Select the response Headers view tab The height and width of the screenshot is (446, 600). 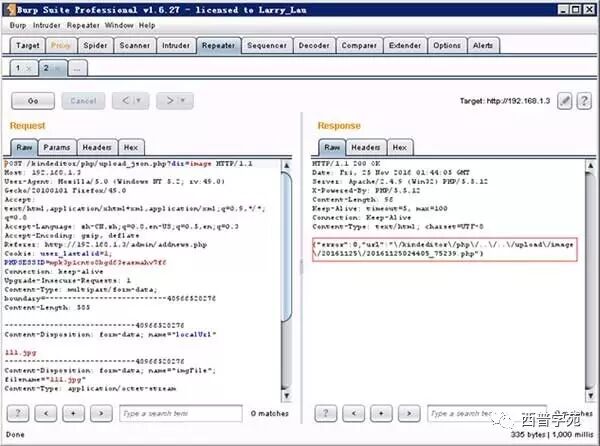366,147
